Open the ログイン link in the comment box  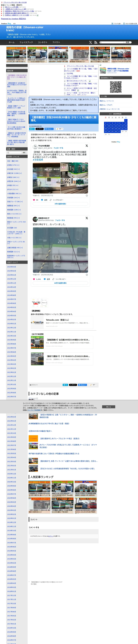pyautogui.click(x=51, y=536)
